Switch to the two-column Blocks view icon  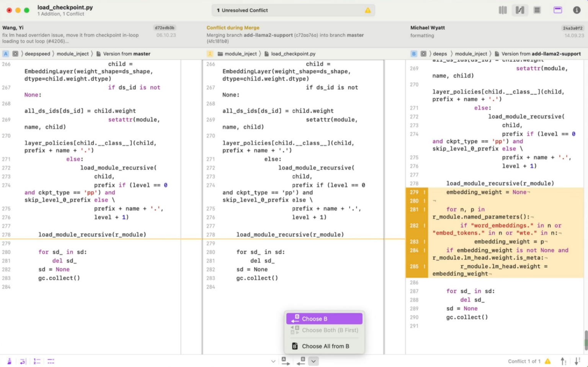(x=503, y=10)
